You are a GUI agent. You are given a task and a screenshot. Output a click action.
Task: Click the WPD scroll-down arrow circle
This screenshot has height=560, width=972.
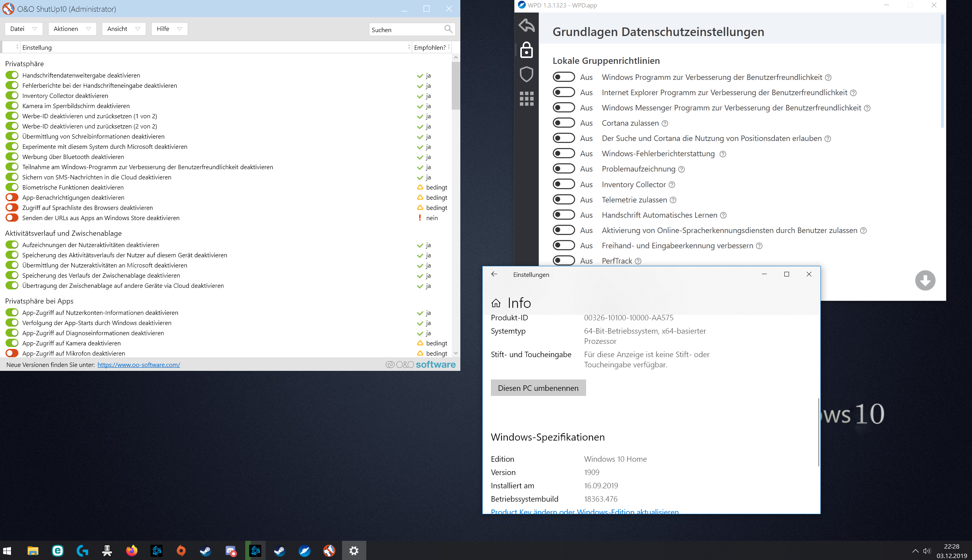click(925, 280)
